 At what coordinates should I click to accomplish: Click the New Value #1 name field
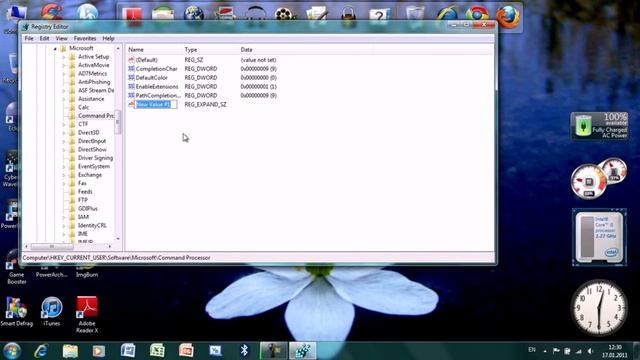(156, 104)
